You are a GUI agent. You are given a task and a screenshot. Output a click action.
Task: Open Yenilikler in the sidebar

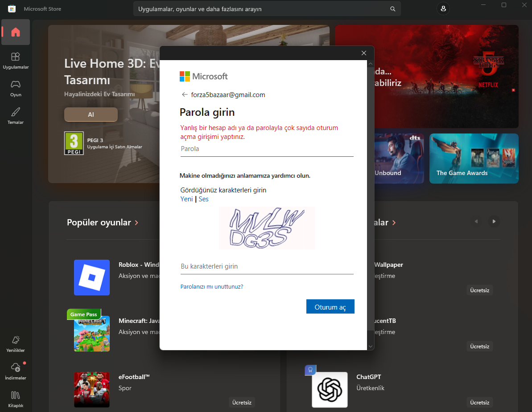click(x=16, y=344)
